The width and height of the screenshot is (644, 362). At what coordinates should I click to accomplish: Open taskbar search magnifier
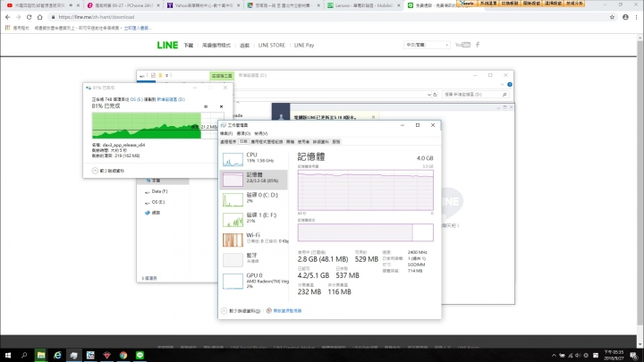[24, 356]
